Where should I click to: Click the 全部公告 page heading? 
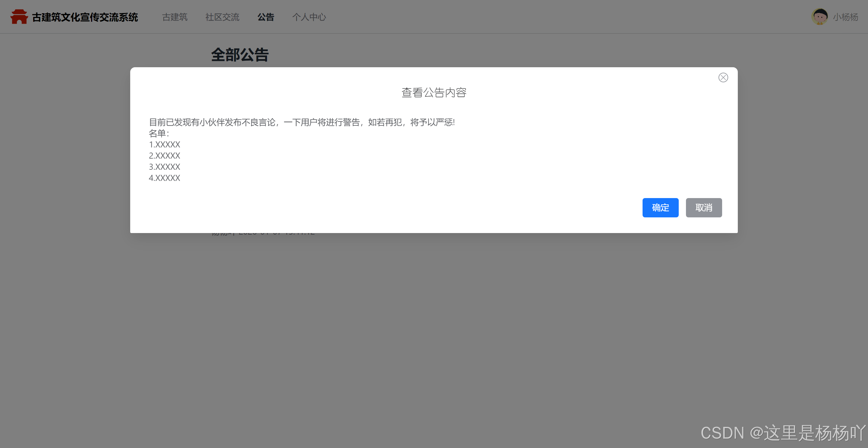click(x=240, y=55)
